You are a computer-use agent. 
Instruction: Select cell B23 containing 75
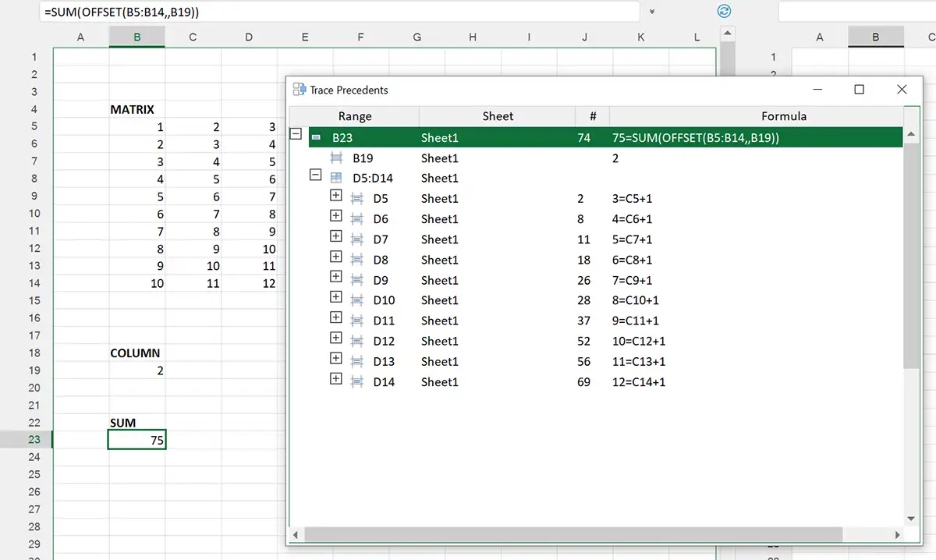pyautogui.click(x=136, y=440)
